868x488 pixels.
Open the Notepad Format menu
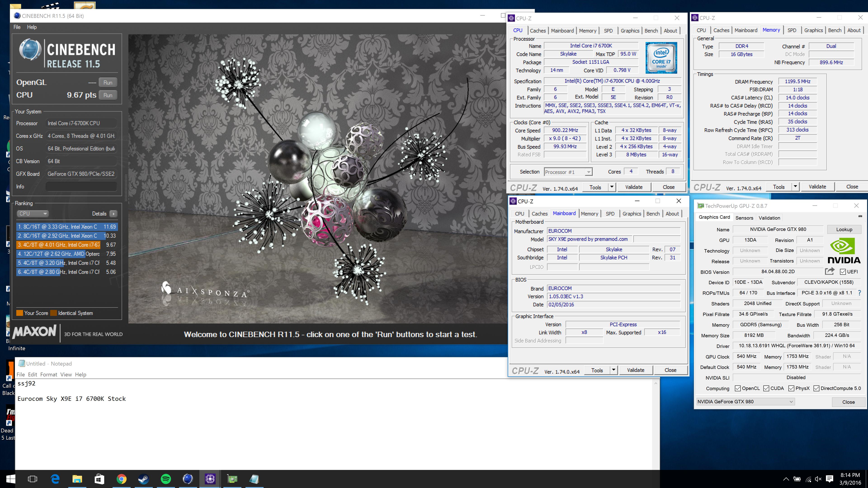pos(49,375)
